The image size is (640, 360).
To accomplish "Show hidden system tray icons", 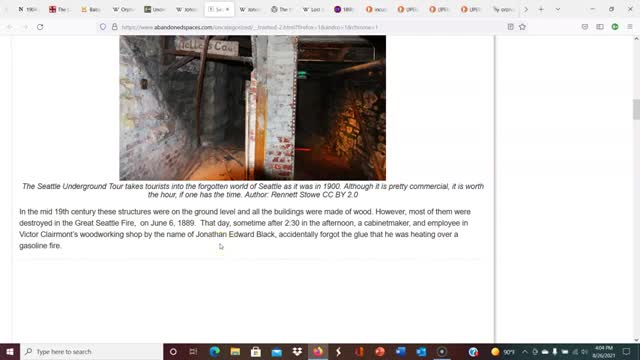I will click(525, 351).
